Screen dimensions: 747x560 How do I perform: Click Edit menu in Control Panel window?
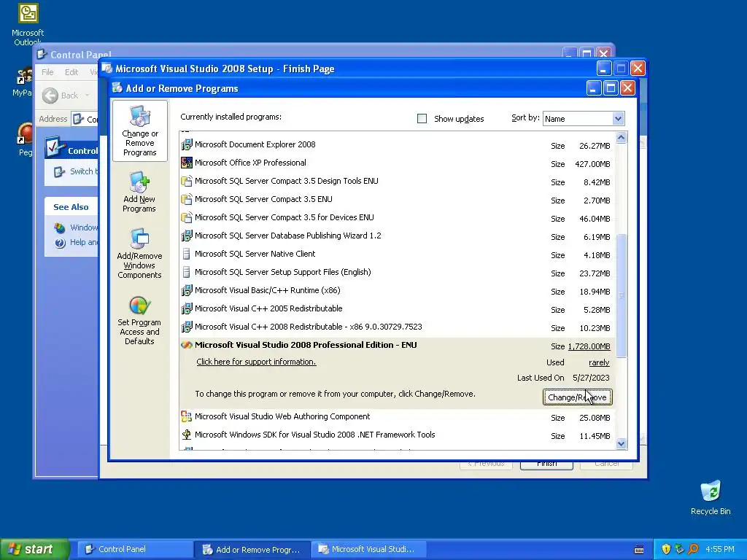[71, 72]
